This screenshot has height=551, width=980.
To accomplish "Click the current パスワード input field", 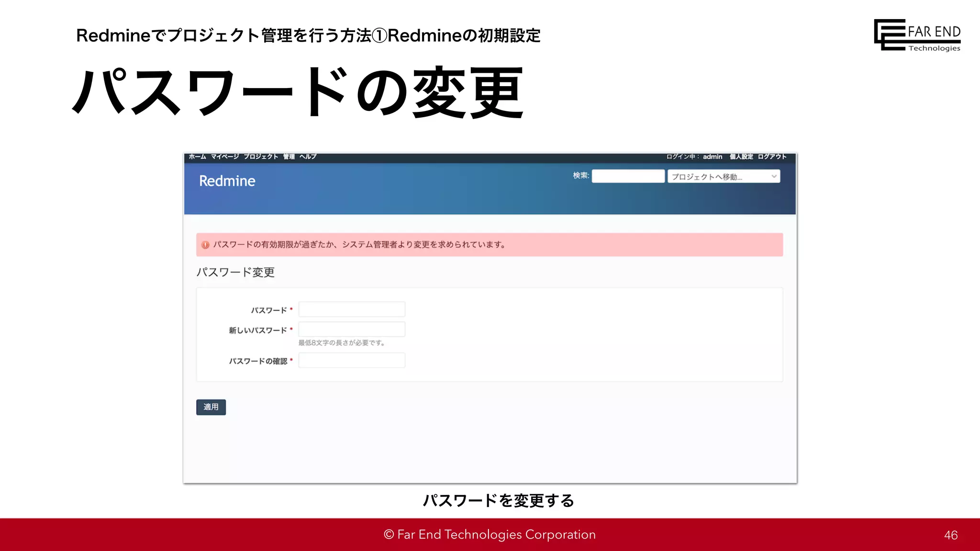I will [x=352, y=309].
